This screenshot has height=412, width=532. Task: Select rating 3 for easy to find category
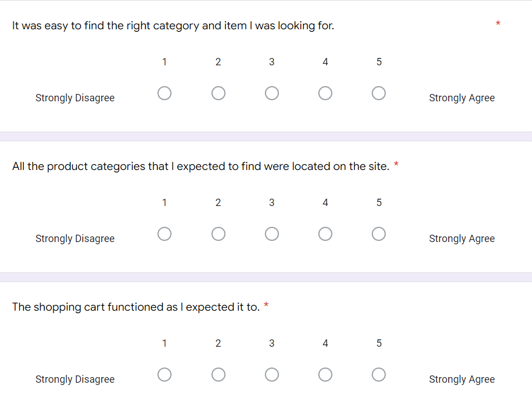(272, 93)
